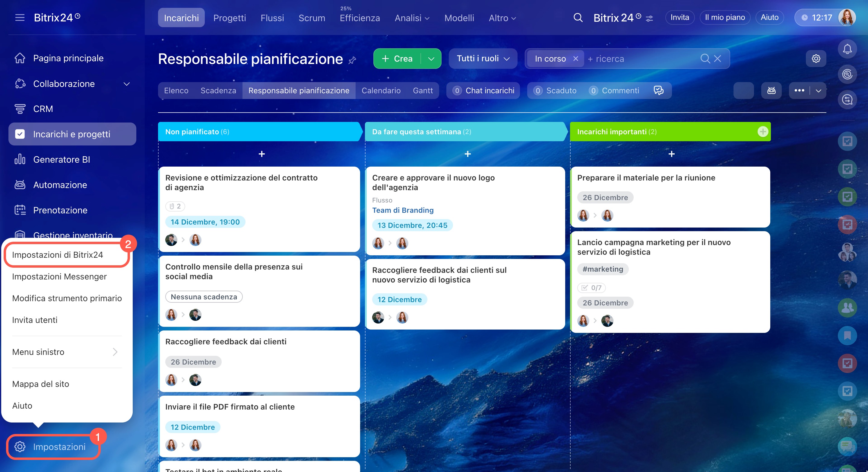Toggle the Commenti counter filter
The width and height of the screenshot is (868, 472).
pos(614,90)
